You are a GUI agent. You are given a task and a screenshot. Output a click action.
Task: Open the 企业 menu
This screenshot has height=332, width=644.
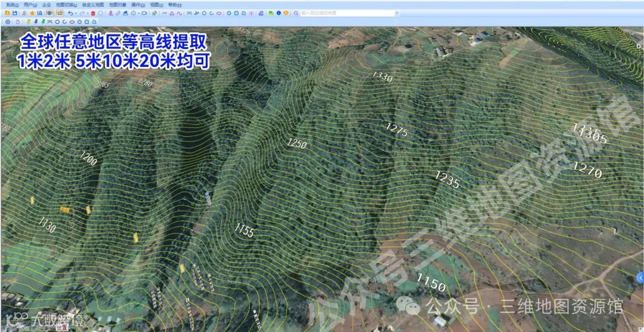pyautogui.click(x=47, y=5)
